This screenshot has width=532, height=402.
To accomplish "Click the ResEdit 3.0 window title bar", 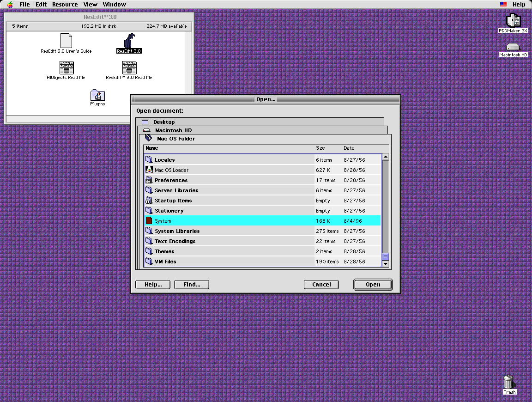I will 99,17.
